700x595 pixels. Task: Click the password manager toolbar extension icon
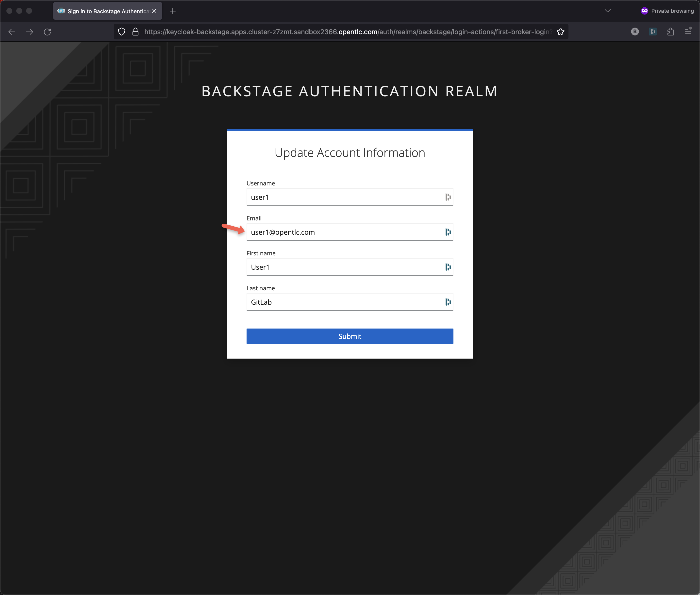coord(652,32)
